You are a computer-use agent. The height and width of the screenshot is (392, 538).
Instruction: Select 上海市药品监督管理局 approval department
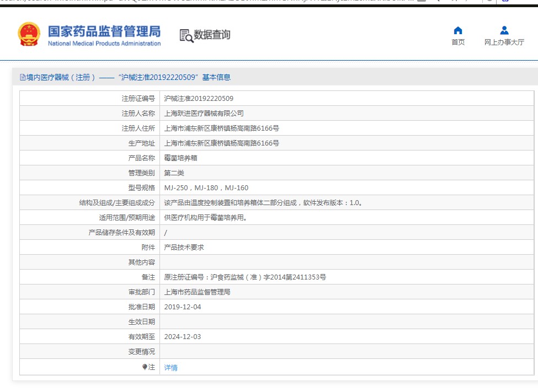tap(197, 292)
